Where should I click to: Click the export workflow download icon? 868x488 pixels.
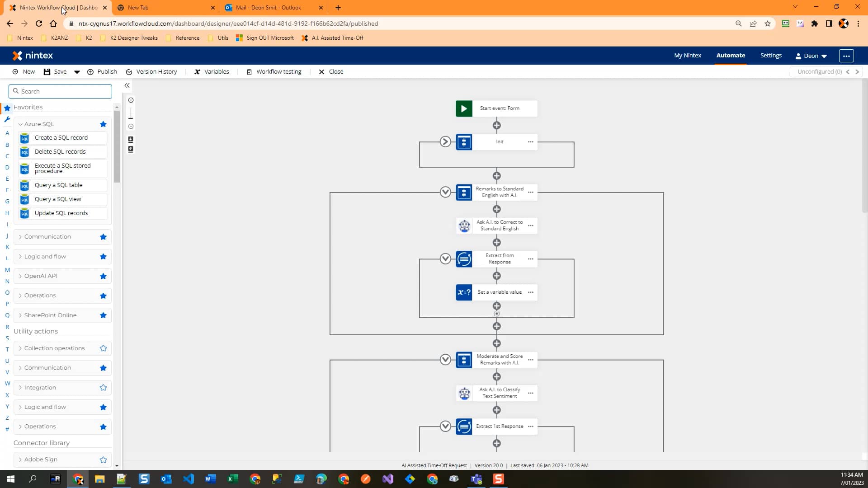tap(131, 140)
